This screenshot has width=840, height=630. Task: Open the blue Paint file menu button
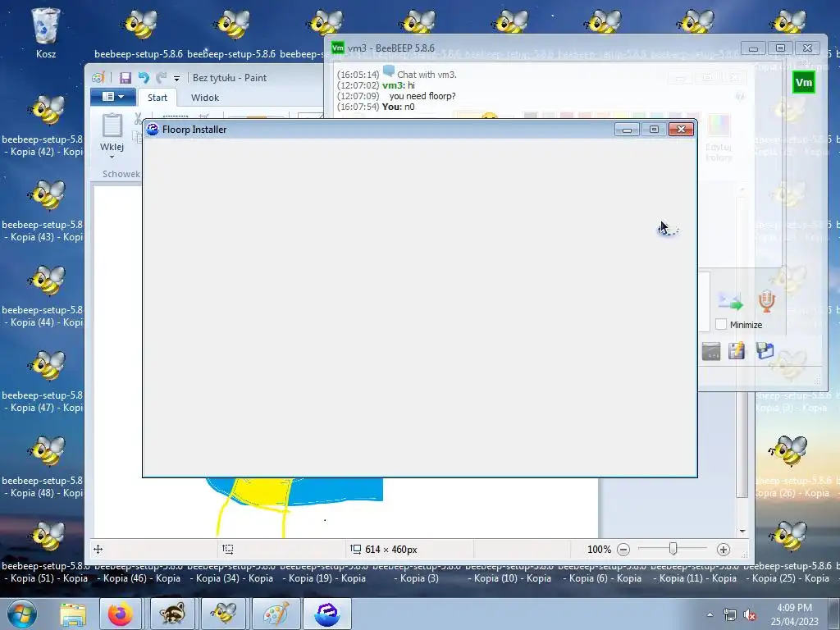(x=112, y=97)
